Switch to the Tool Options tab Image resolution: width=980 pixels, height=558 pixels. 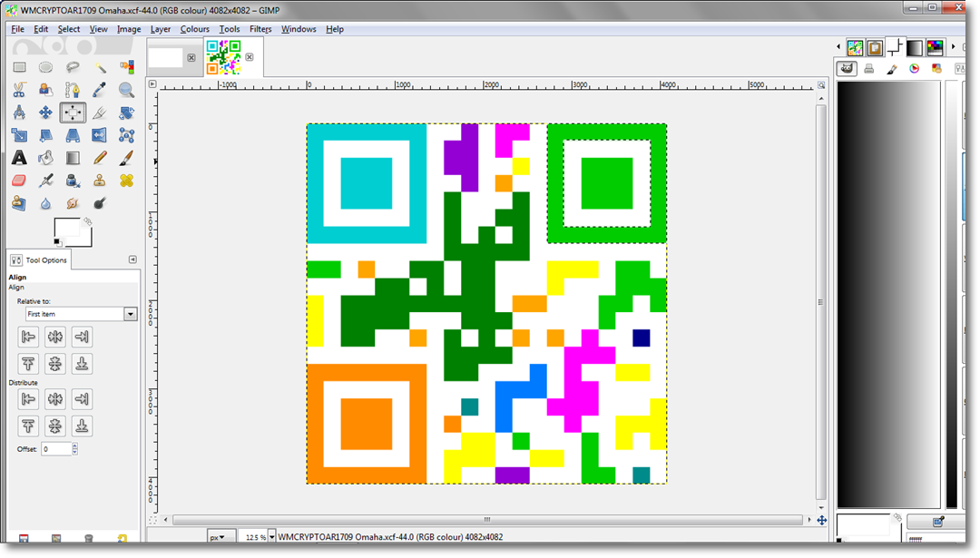[x=39, y=259]
